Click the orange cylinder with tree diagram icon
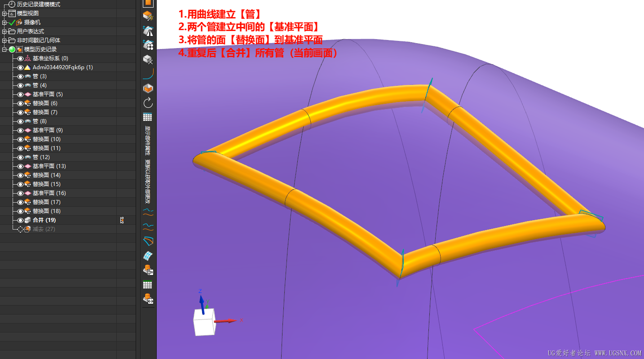The height and width of the screenshot is (359, 644). [148, 270]
